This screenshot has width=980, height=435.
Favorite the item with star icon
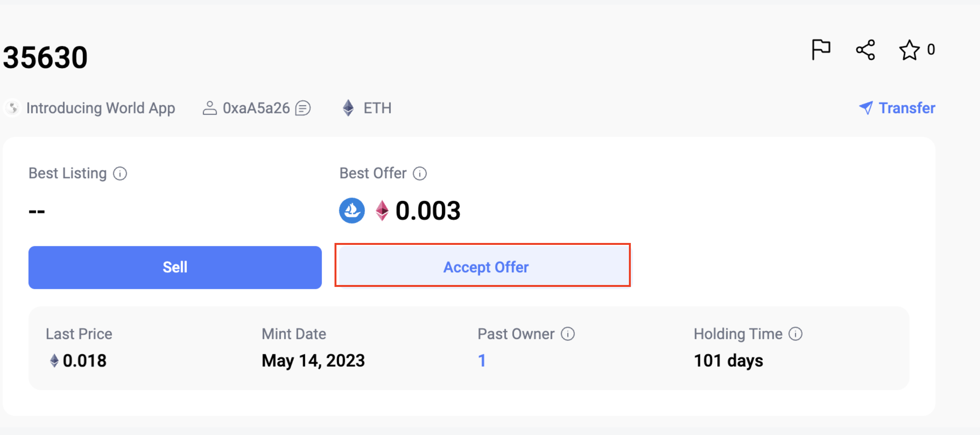909,50
